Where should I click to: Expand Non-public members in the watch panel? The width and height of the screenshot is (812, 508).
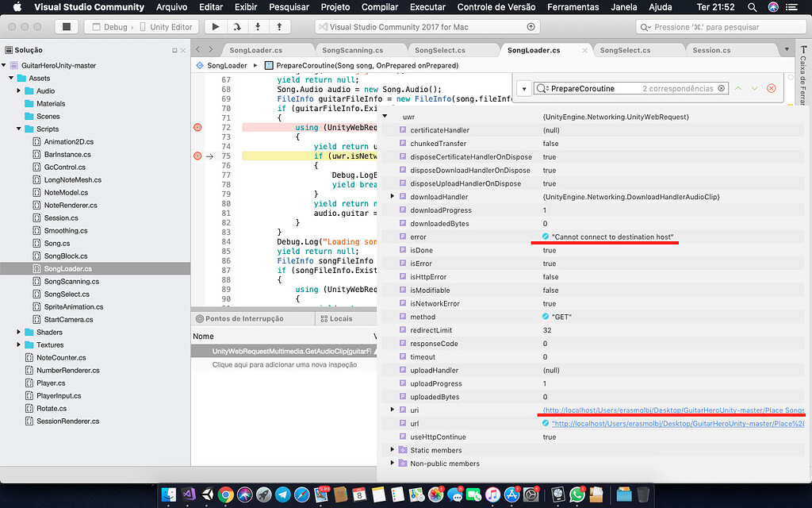click(x=391, y=463)
